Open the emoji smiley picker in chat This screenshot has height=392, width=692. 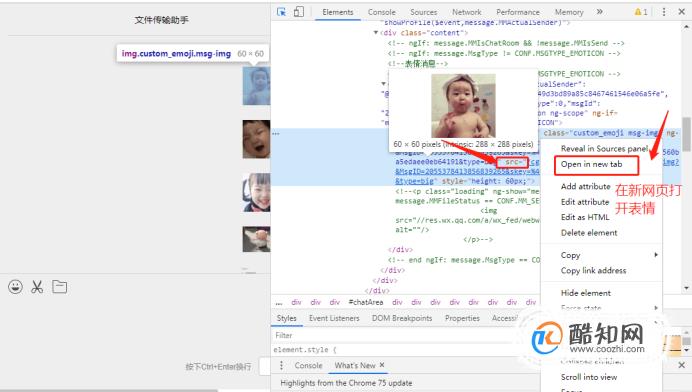(15, 287)
